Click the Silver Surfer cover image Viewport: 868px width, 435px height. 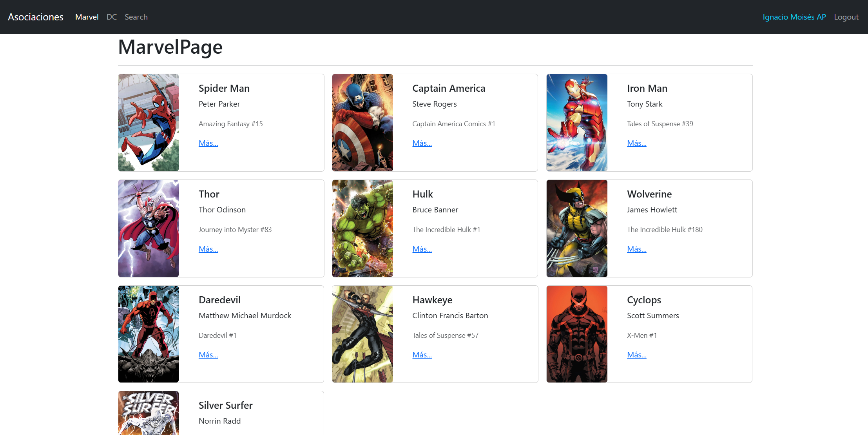pos(149,413)
